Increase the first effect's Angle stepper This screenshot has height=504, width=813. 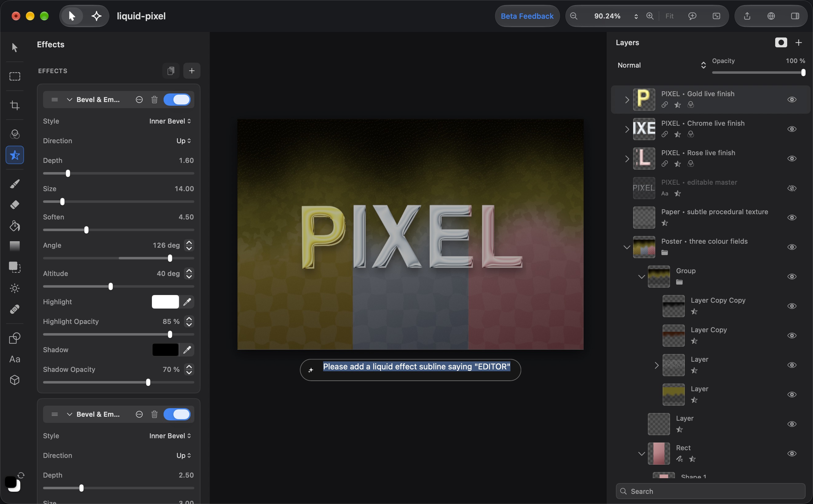point(189,242)
